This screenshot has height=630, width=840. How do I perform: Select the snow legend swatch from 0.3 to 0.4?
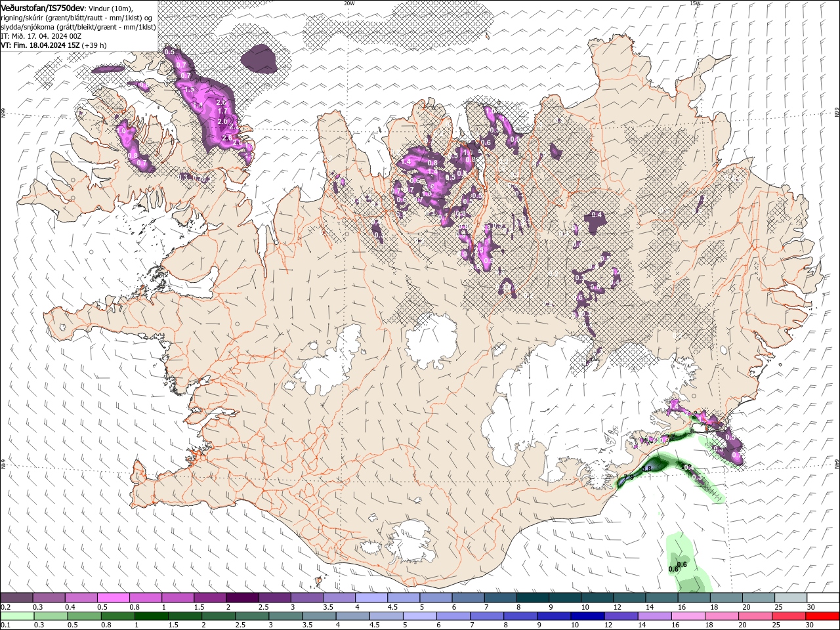[x=49, y=598]
